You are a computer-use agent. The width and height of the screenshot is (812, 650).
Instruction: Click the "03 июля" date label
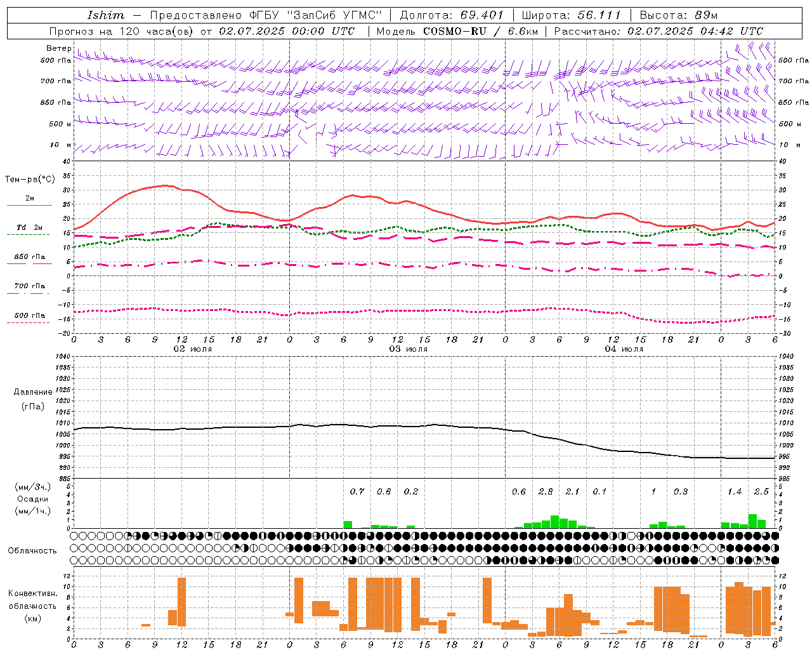coord(409,349)
